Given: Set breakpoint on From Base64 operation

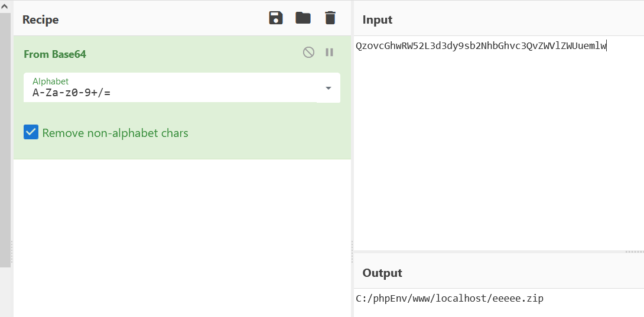Looking at the screenshot, I should 330,52.
